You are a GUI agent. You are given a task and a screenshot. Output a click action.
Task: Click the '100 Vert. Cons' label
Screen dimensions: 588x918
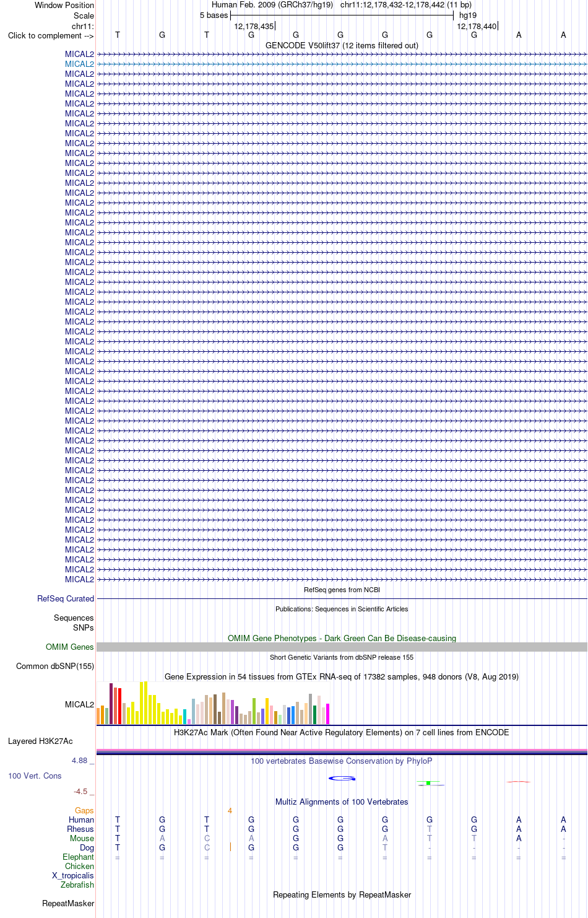tap(35, 776)
